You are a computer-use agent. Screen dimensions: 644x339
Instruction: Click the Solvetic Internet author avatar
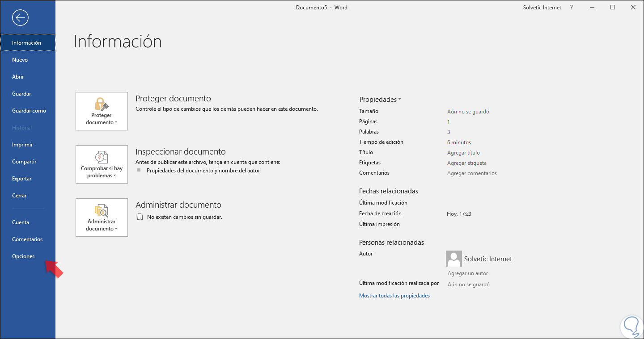pos(453,259)
